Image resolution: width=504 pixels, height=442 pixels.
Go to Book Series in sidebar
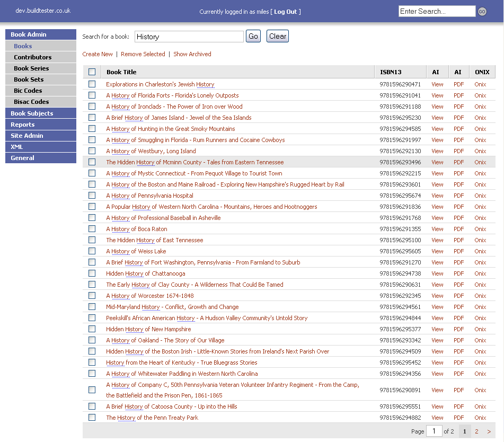click(41, 68)
